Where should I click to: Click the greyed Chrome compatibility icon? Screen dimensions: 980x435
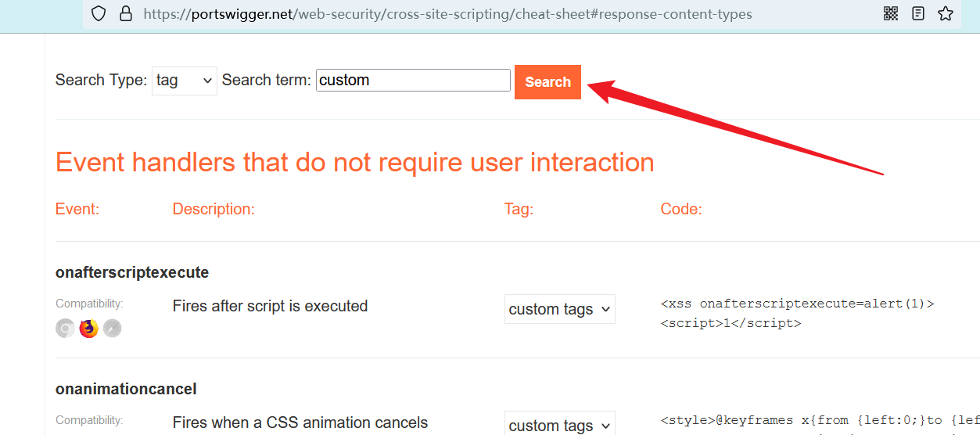65,329
